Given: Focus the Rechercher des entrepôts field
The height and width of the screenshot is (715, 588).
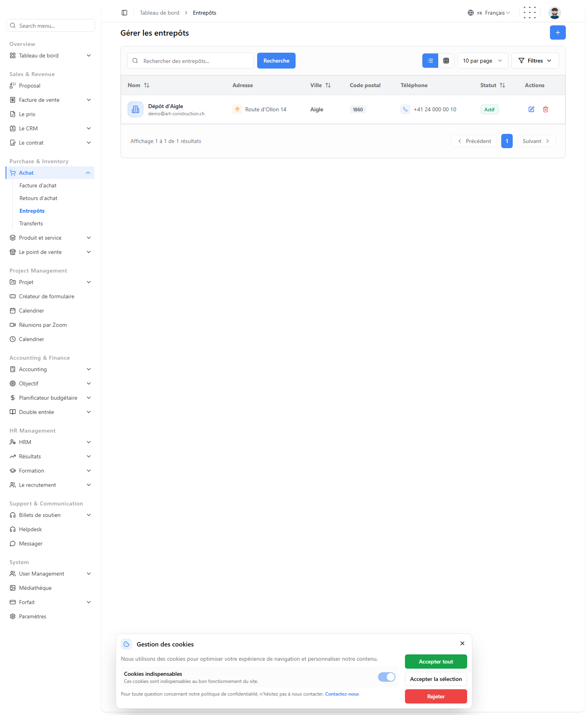Looking at the screenshot, I should point(191,61).
